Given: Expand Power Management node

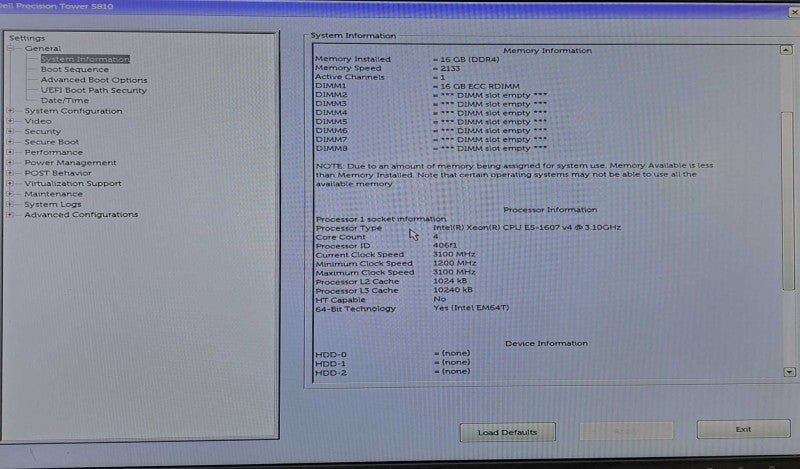Looking at the screenshot, I should [x=11, y=163].
